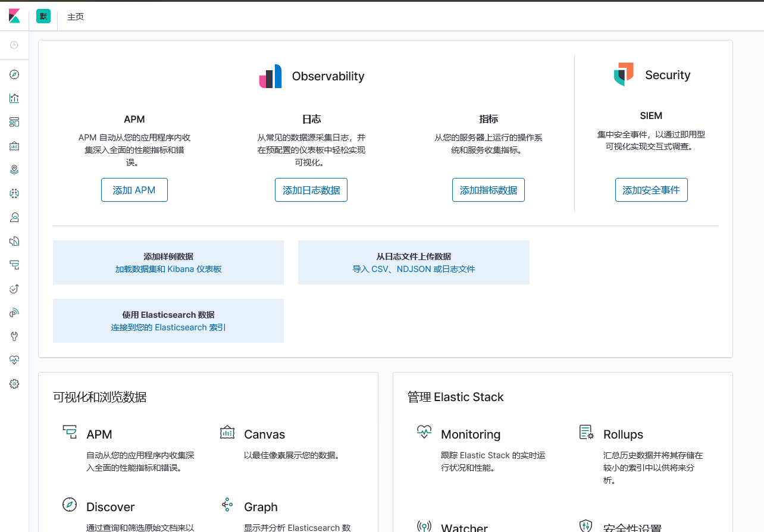Click the 添加指标数据 button
The height and width of the screenshot is (532, 764).
click(489, 190)
